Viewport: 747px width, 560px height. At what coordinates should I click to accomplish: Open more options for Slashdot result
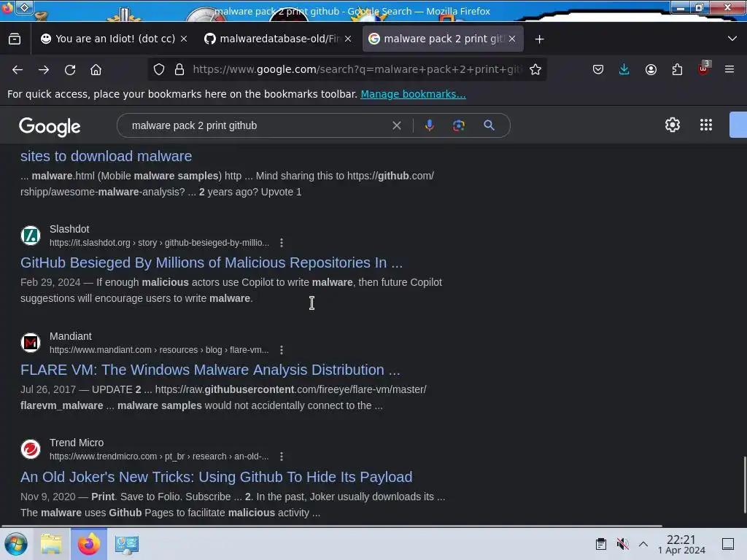point(282,243)
